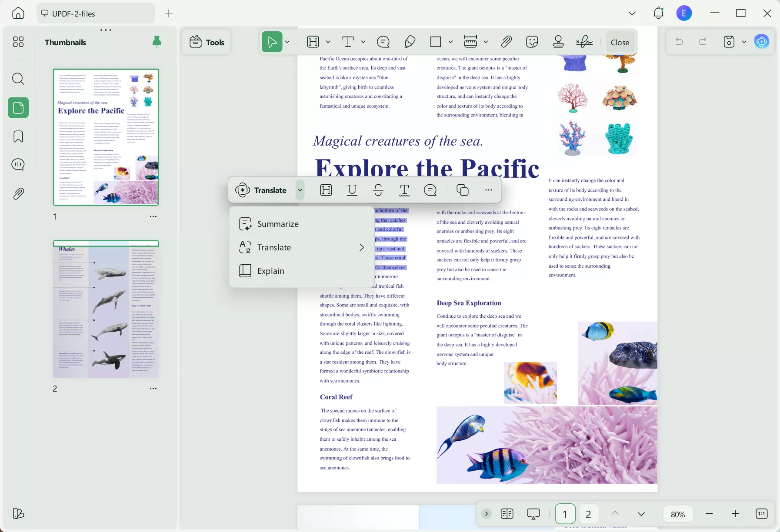Viewport: 780px width, 532px height.
Task: Toggle 1:1 actual size view
Action: click(762, 514)
